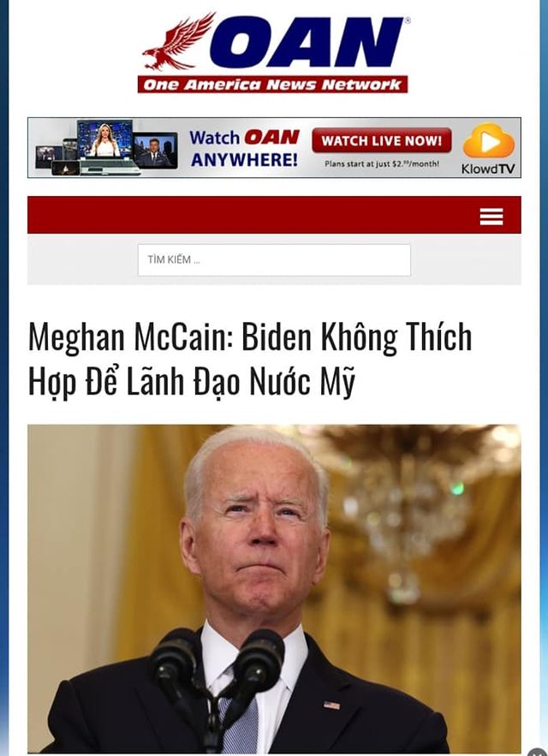
Task: Click the One America News Network tagline banner
Action: coord(272,85)
